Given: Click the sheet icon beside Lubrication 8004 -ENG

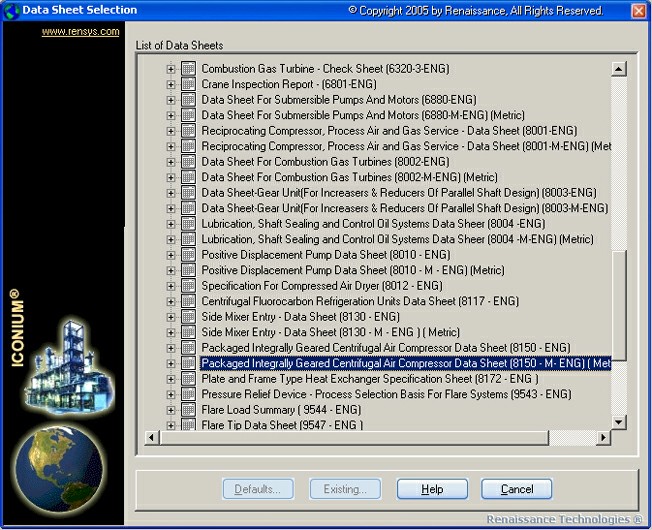Looking at the screenshot, I should point(188,224).
